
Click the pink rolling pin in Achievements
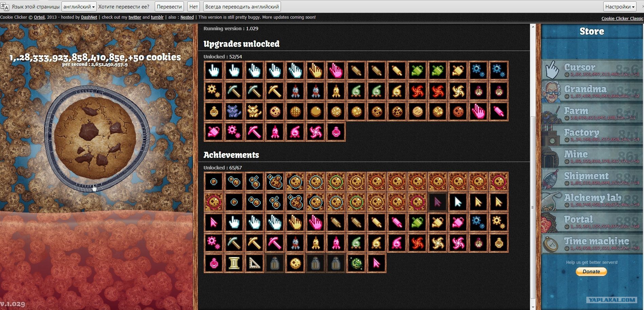coord(397,222)
